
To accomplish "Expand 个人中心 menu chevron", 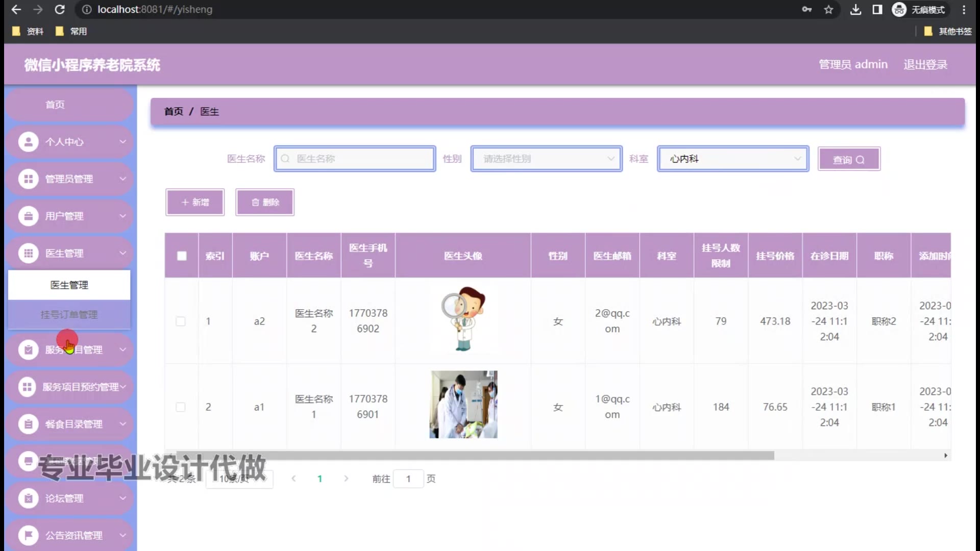I will (x=122, y=141).
